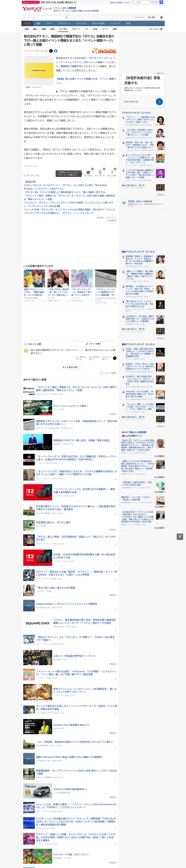Click the INSIDE publisher logo
Screen dimensions: 186x868
click(104, 51)
